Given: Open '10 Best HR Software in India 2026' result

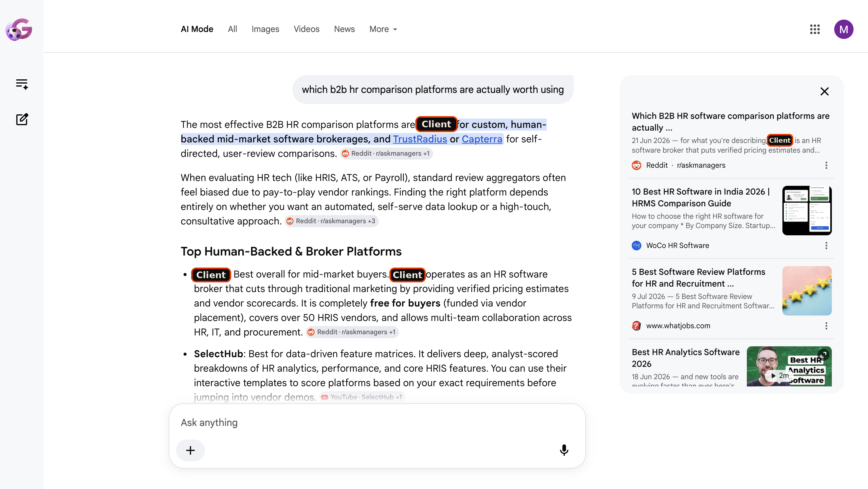Looking at the screenshot, I should pos(700,197).
